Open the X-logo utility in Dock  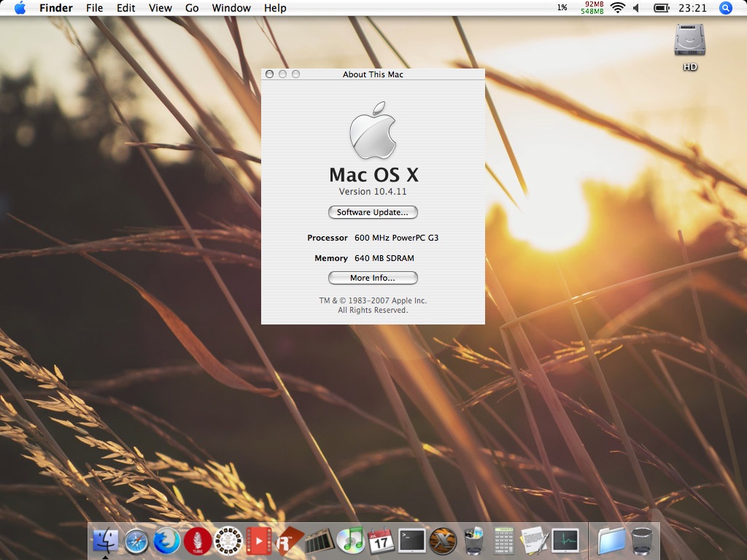pos(443,542)
